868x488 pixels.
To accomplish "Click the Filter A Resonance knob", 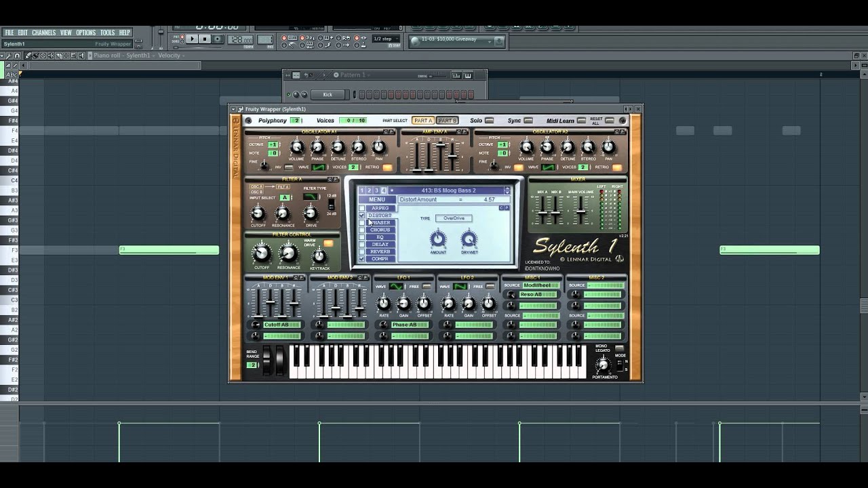I will [x=283, y=214].
